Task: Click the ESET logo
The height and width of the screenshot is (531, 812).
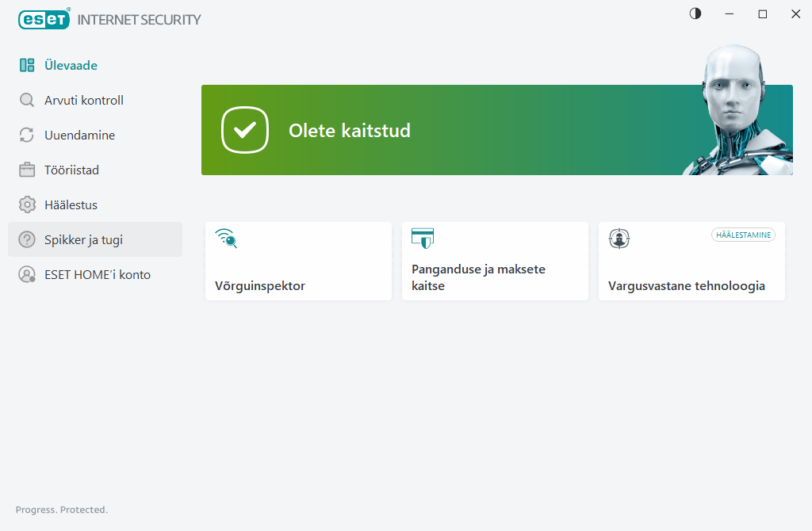Action: (x=44, y=19)
